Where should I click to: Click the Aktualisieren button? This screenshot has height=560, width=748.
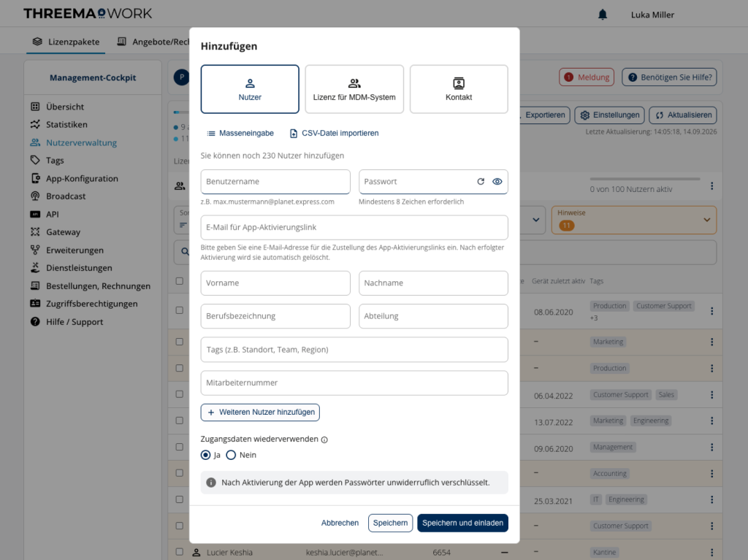[x=683, y=115]
